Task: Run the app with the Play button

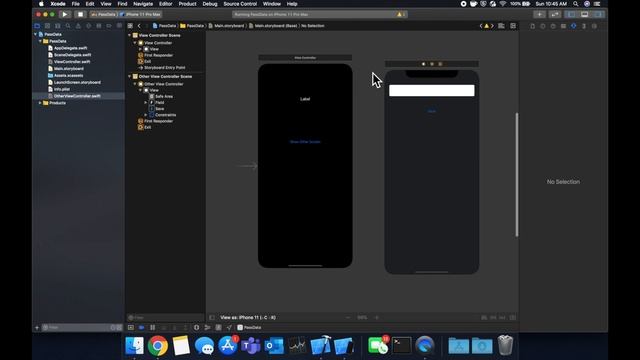Action: (65, 14)
